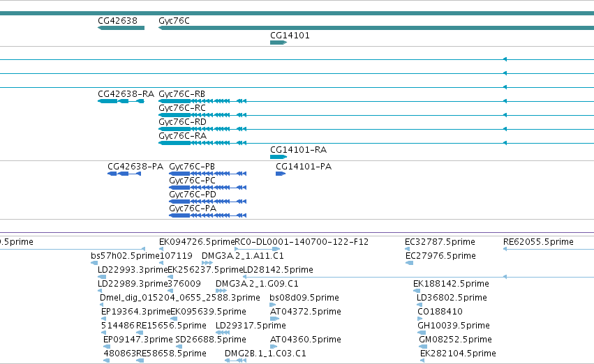Click EST EC32787.5prime
This screenshot has width=594, height=364.
440,242
